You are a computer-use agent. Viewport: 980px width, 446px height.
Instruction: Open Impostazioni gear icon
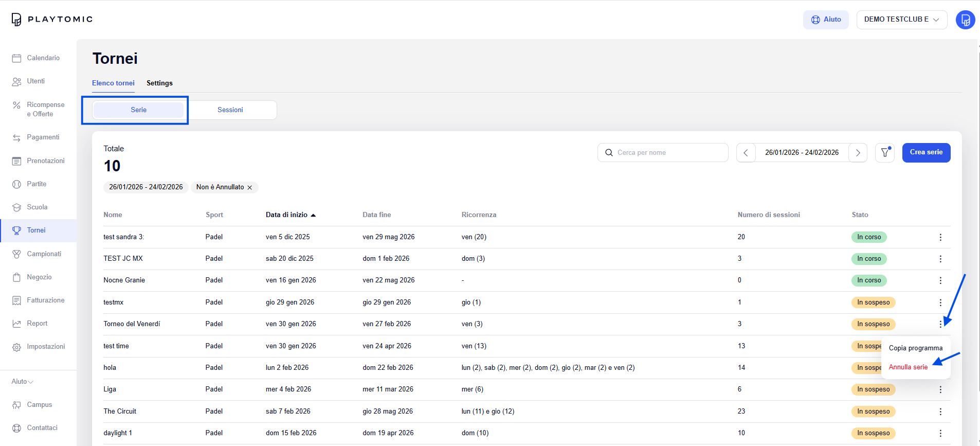[16, 347]
